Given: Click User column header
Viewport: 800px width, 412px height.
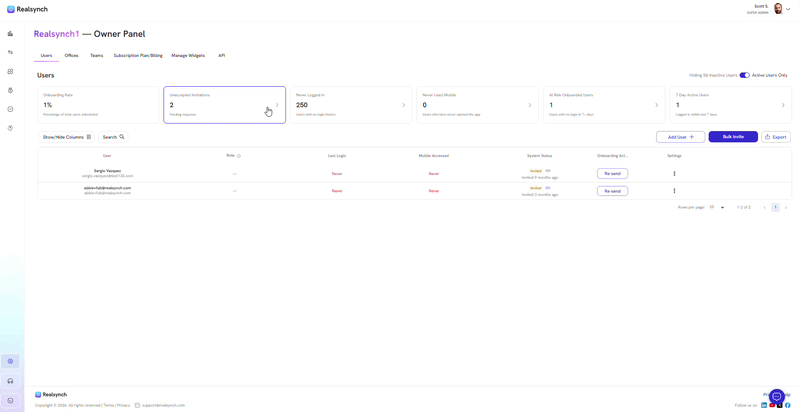Looking at the screenshot, I should [x=107, y=156].
